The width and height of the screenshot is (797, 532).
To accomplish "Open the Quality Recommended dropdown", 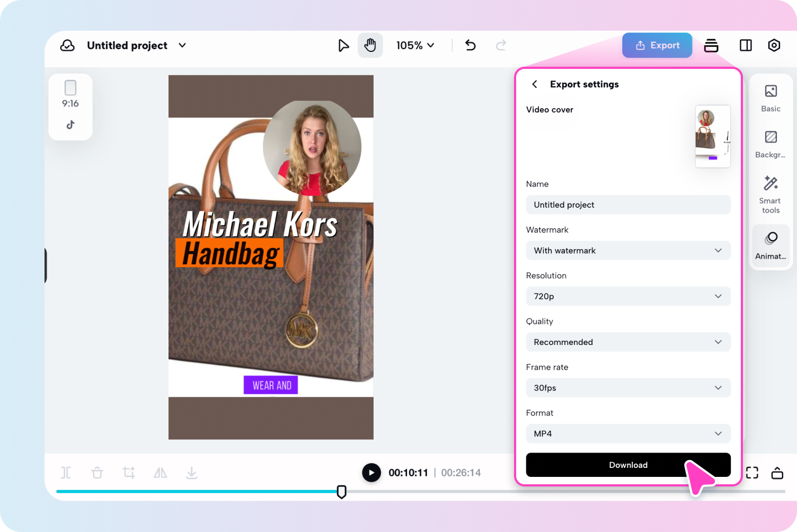I will (628, 342).
